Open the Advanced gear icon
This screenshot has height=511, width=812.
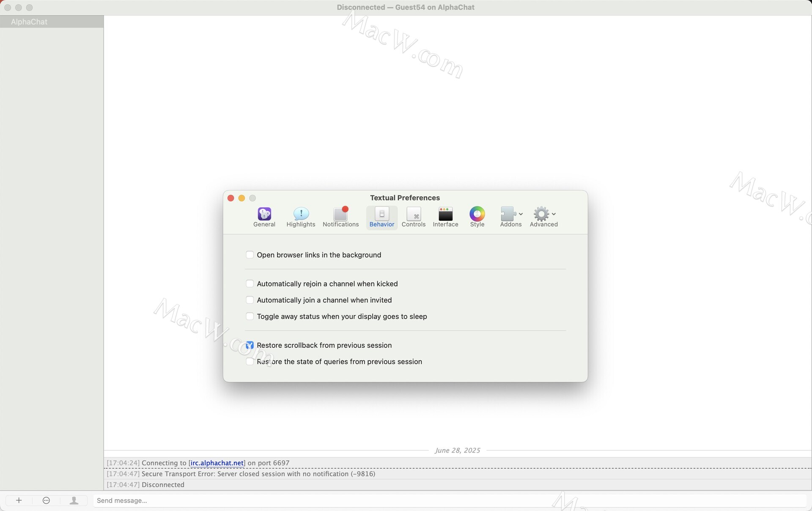[x=541, y=214]
